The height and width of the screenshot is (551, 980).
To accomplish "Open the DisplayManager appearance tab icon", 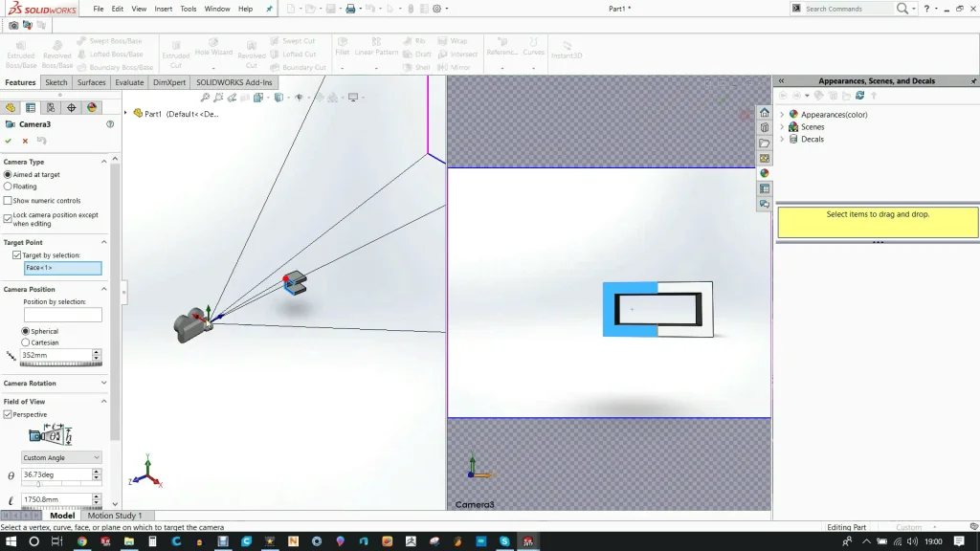I will click(x=92, y=108).
